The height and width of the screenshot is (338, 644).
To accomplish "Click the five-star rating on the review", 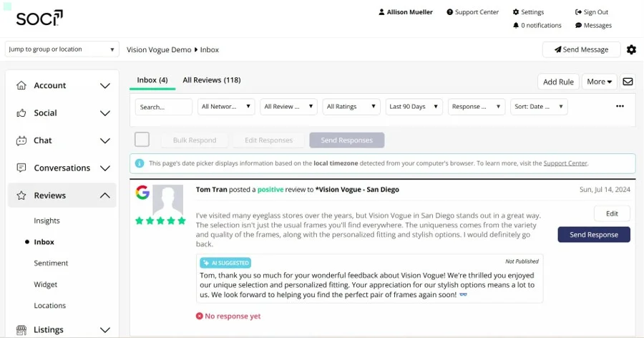I will click(160, 221).
